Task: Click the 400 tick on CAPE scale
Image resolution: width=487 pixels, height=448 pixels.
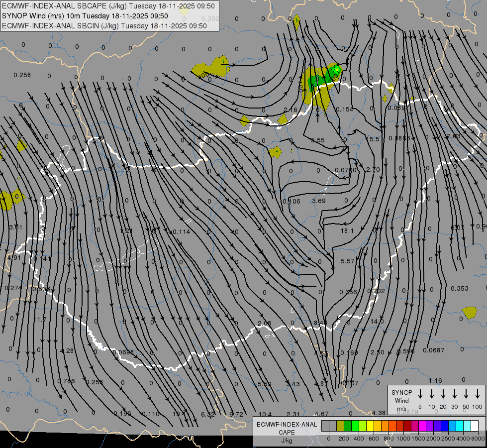Action: pos(359,439)
